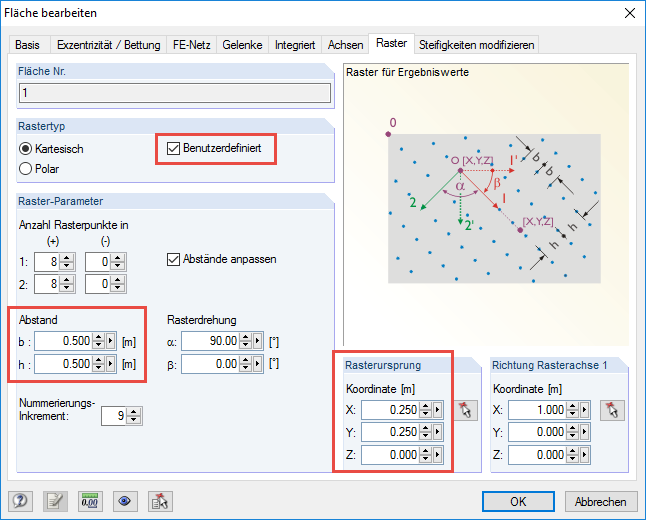Click the Abstand h value field

pyautogui.click(x=64, y=364)
